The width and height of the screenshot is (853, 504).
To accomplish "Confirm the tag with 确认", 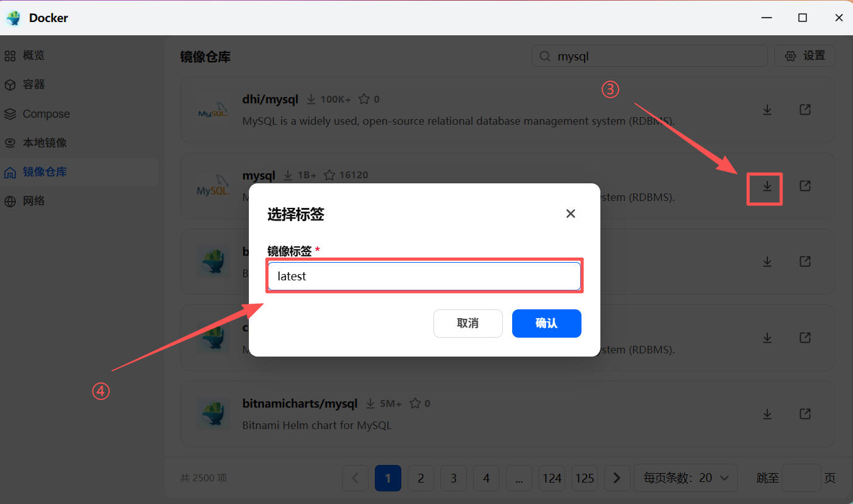I will (x=547, y=323).
